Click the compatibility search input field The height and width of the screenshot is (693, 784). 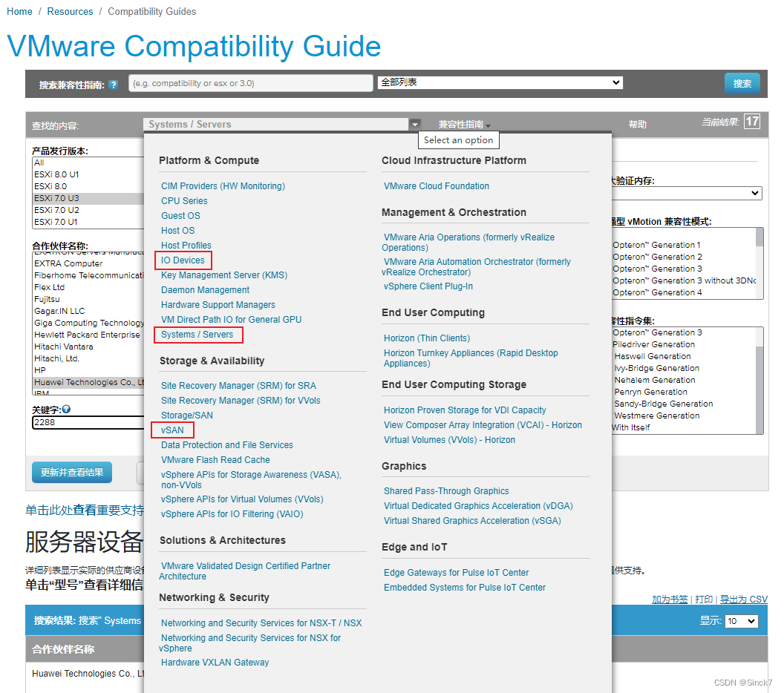(251, 83)
